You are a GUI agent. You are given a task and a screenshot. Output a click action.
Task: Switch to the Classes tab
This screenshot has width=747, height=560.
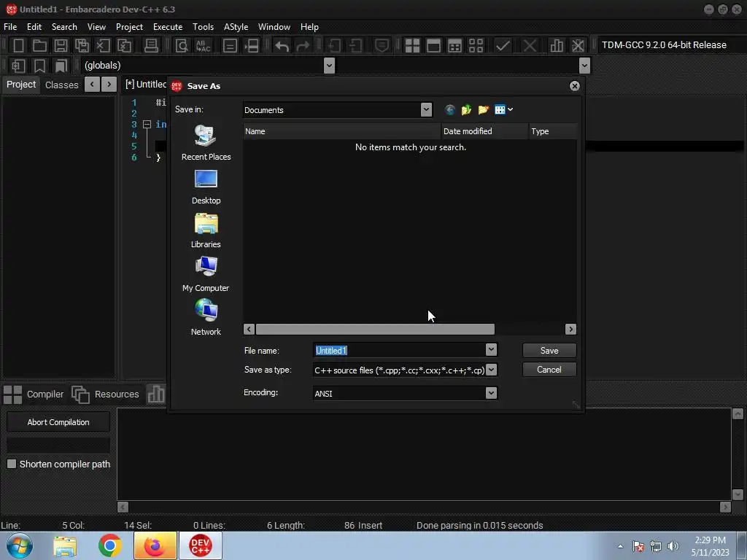[61, 85]
